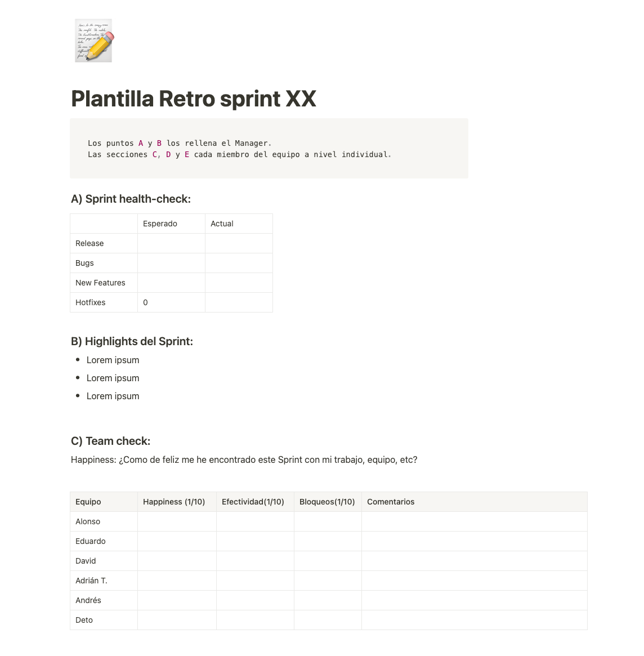
Task: Click the Adrián T. row name cell
Action: (x=104, y=581)
